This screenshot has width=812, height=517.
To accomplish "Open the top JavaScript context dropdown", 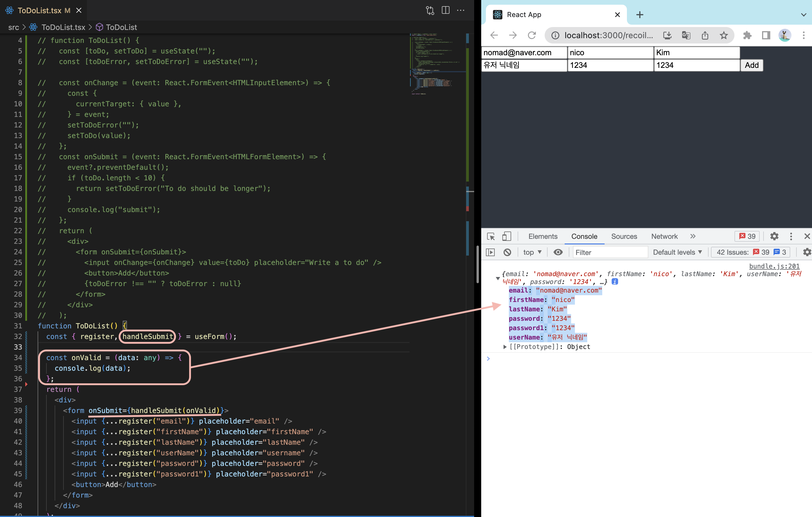I will point(532,252).
